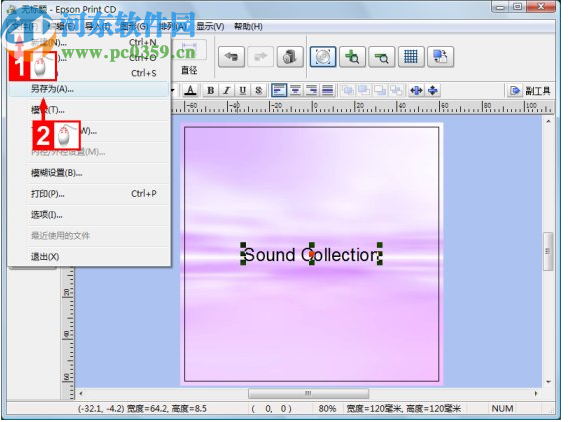The image size is (570, 422).
Task: Click the Ctrl+S Save entry in File menu
Action: [x=88, y=73]
